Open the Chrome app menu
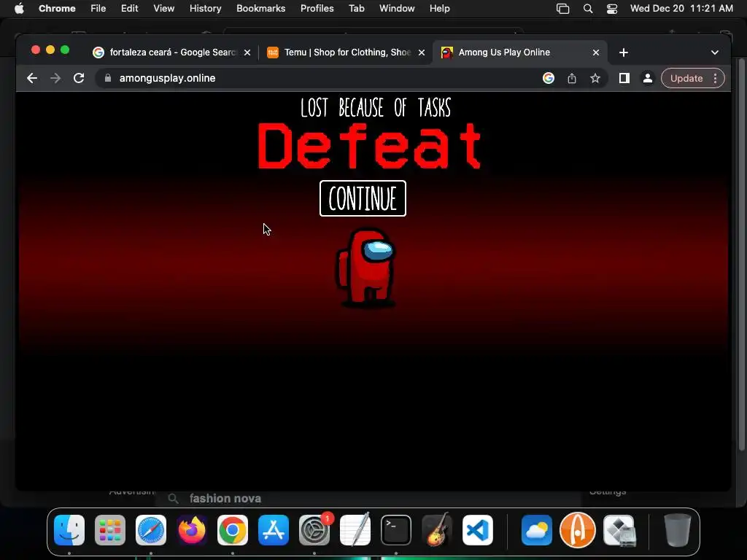This screenshot has width=747, height=560. (57, 9)
